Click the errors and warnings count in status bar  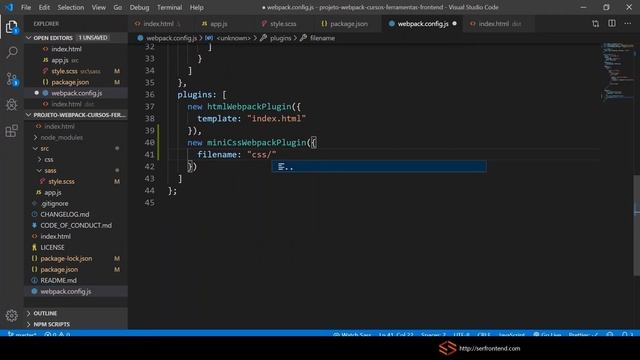point(57,335)
